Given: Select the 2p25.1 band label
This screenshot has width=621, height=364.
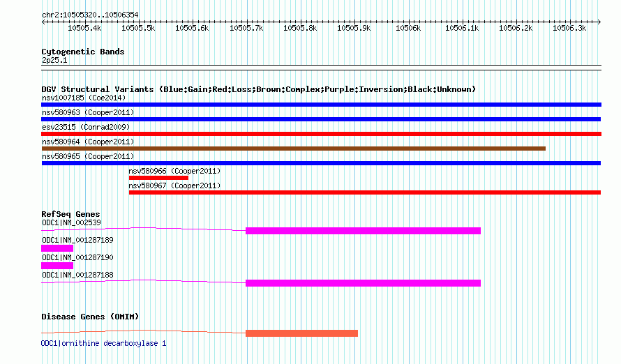Looking at the screenshot, I should click(54, 61).
